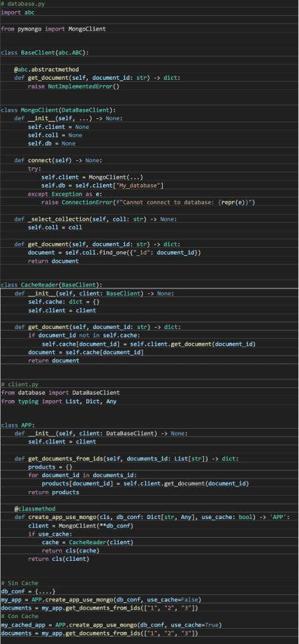Place cursor on 'import abc' line

[18, 13]
